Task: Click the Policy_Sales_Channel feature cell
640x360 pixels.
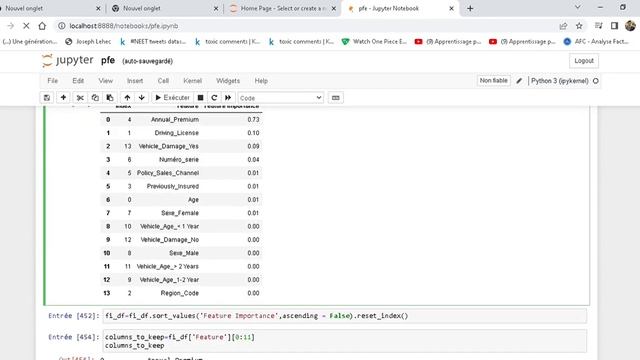Action: coord(168,173)
